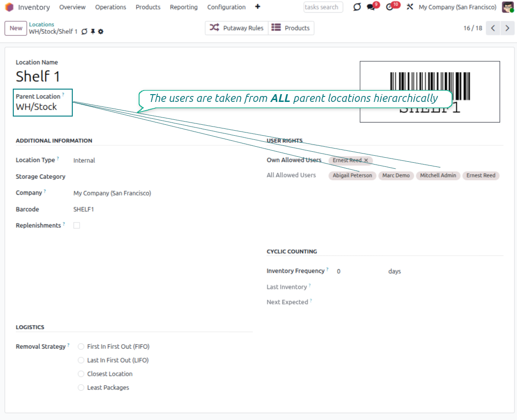
Task: Click the debug tools wrench icon
Action: point(410,7)
